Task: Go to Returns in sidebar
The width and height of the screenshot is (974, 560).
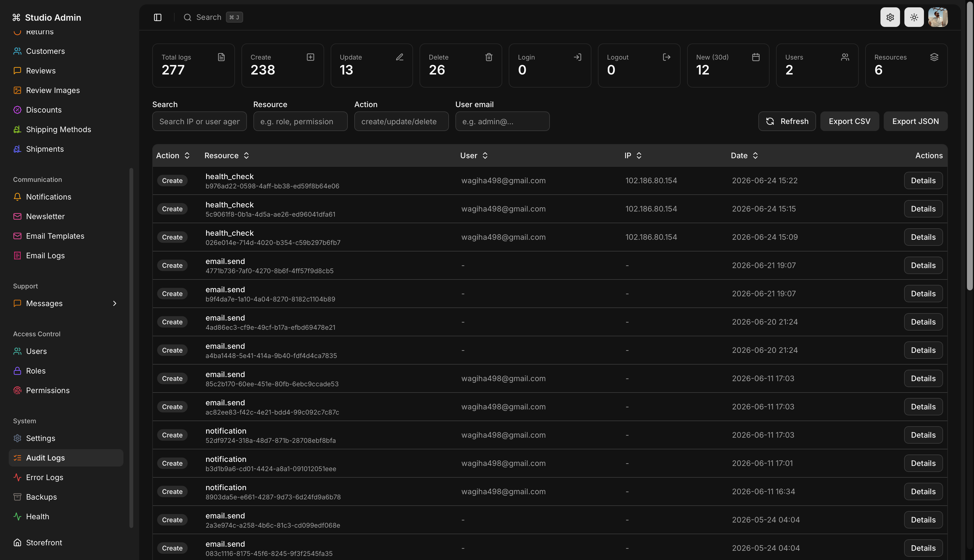Action: click(x=66, y=32)
